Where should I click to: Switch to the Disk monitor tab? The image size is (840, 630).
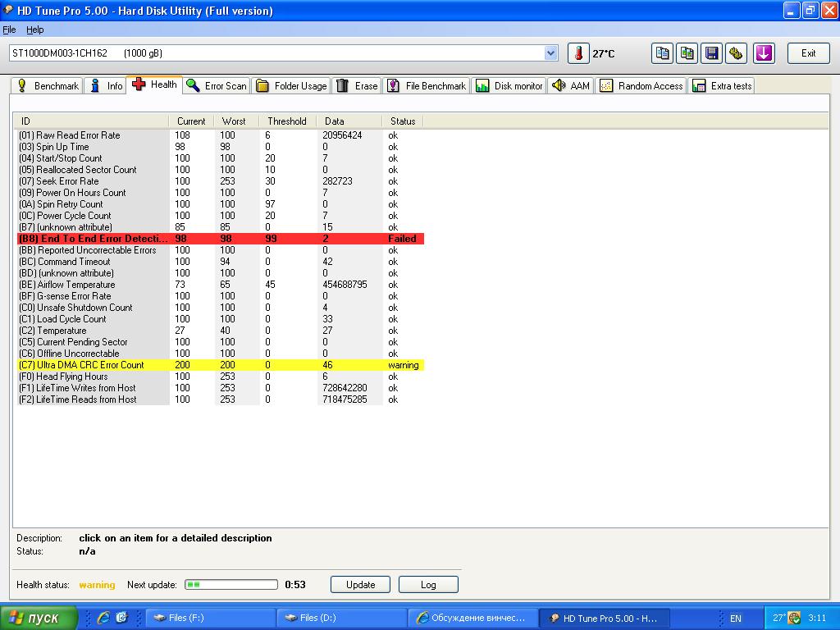(509, 85)
